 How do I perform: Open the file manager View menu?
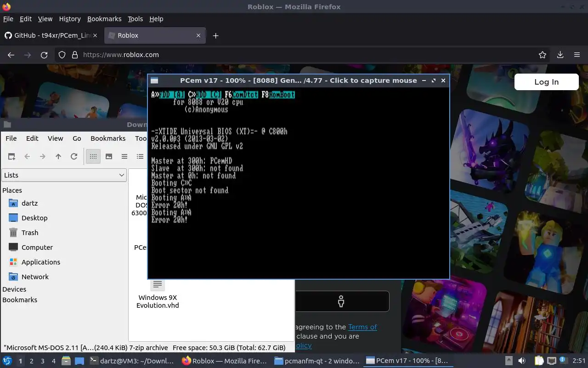pos(55,138)
